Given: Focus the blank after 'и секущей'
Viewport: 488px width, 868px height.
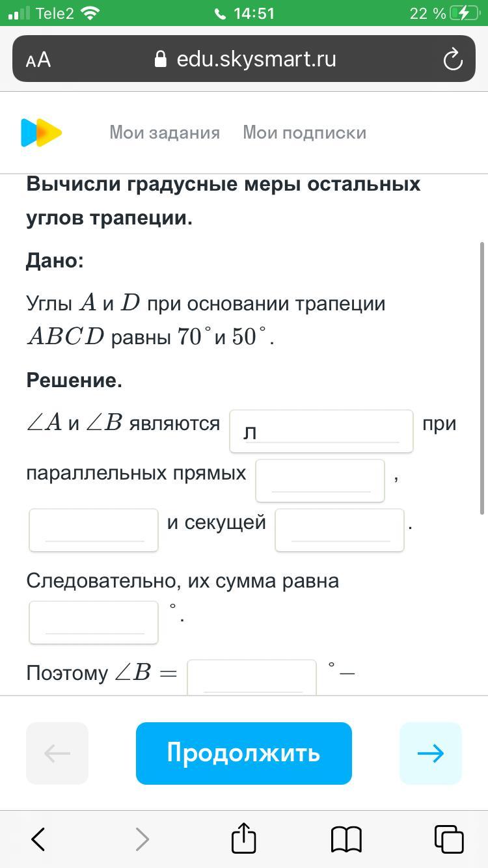Looking at the screenshot, I should [340, 530].
